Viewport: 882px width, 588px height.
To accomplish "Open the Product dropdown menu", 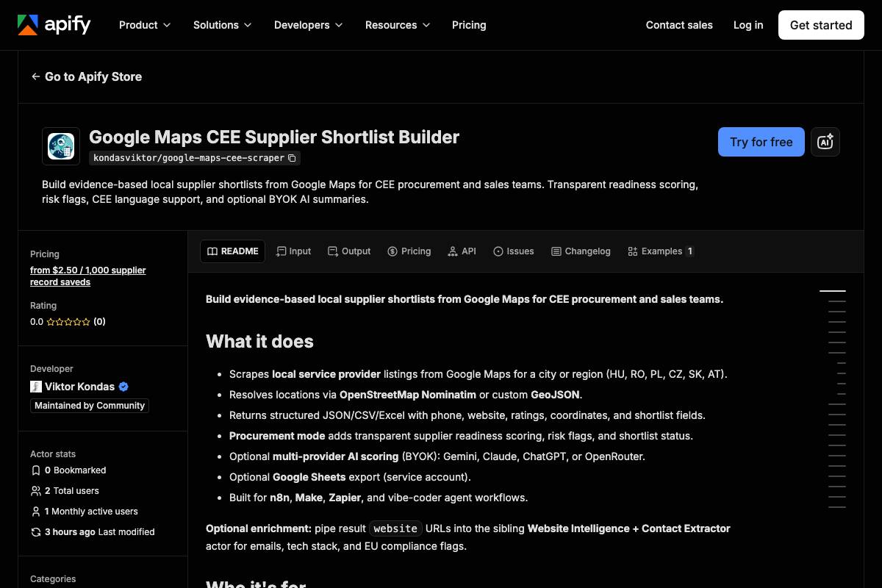I will pos(145,25).
